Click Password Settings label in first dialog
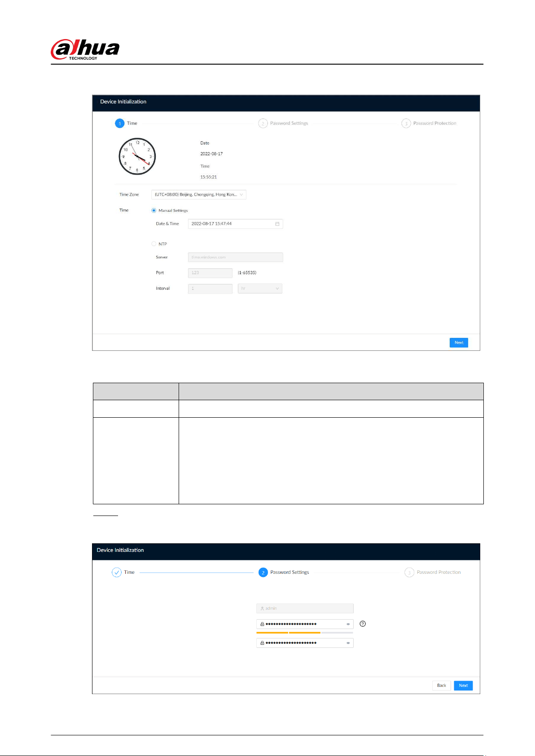 289,123
